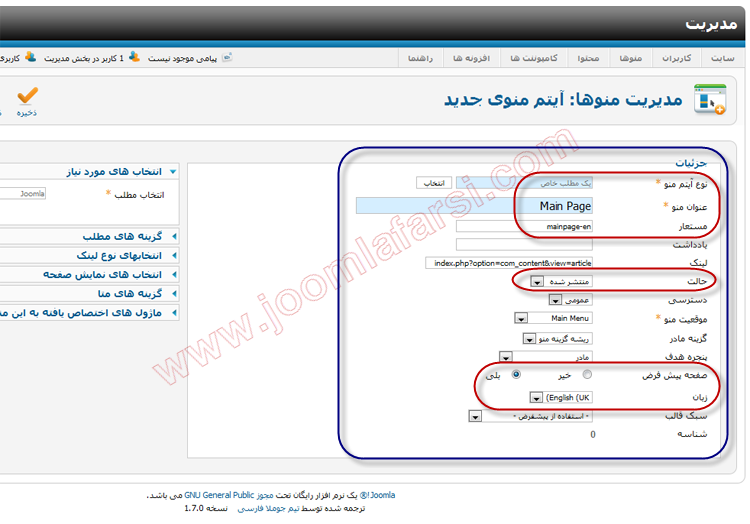Image resolution: width=750 pixels, height=524 pixels.
Task: Click the menu title field 'Main Page'
Action: pos(474,206)
